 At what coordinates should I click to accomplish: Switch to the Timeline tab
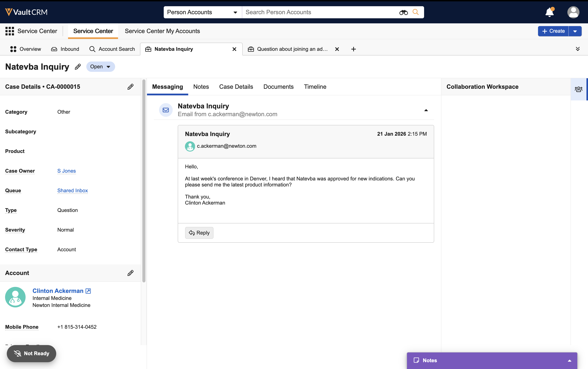315,87
